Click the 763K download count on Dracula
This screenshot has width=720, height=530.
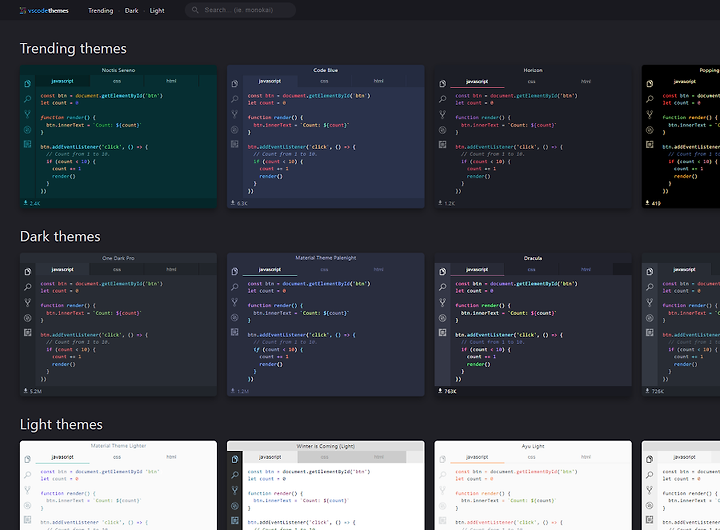coord(447,391)
